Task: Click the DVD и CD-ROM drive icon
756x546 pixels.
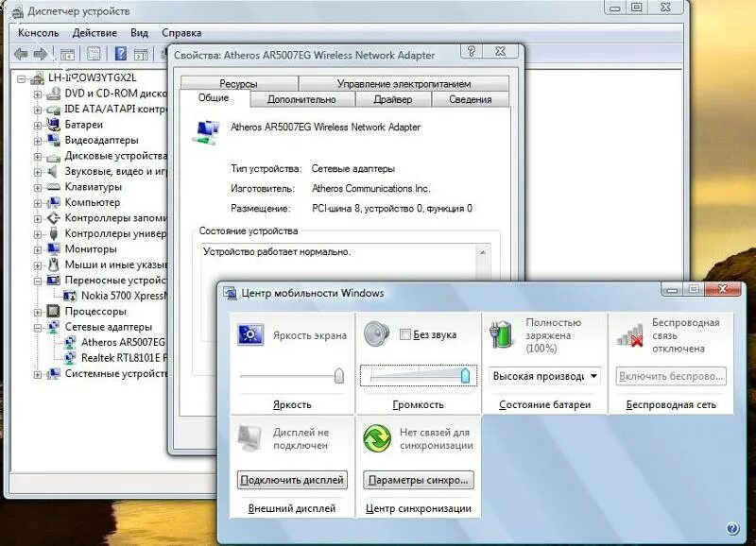Action: coord(54,94)
